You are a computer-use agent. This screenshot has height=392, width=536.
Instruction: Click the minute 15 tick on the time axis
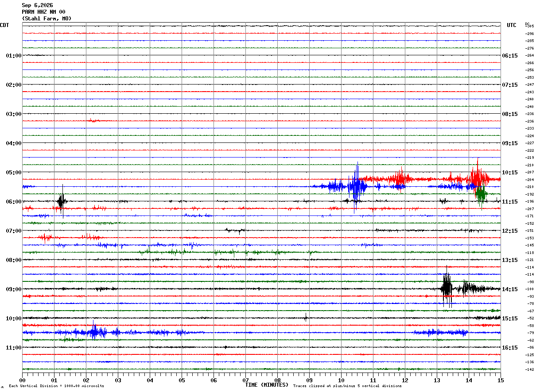tap(501, 380)
